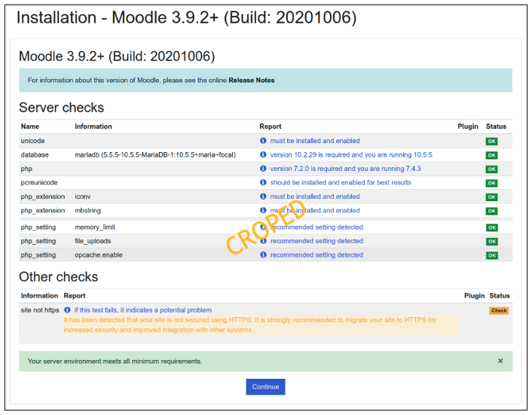
Task: Click the Status column header in Server checks
Action: pos(496,127)
